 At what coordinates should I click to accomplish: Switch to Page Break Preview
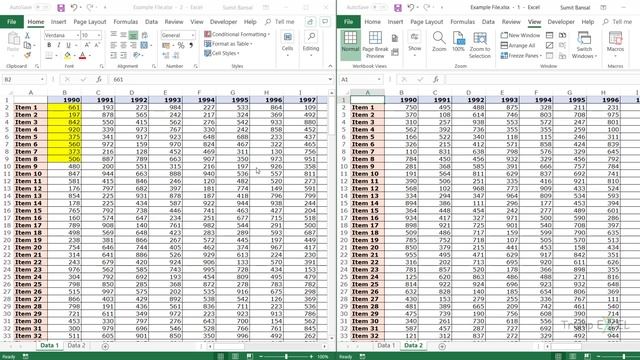(x=375, y=45)
